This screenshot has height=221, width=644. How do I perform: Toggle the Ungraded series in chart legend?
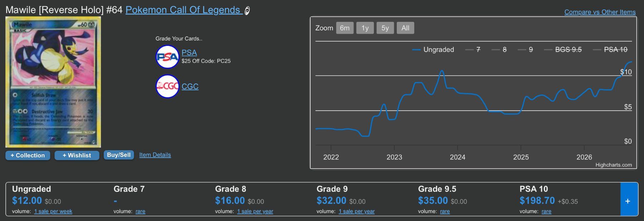pos(433,49)
